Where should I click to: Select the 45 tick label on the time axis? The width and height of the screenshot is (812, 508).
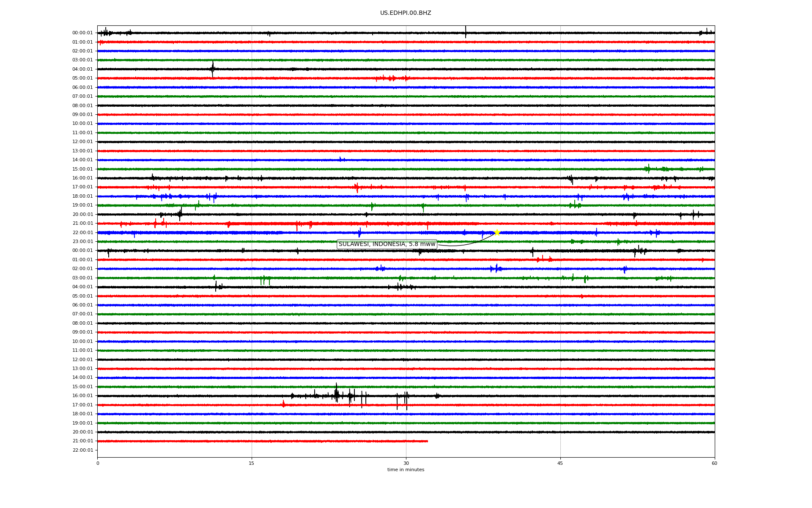pyautogui.click(x=560, y=463)
